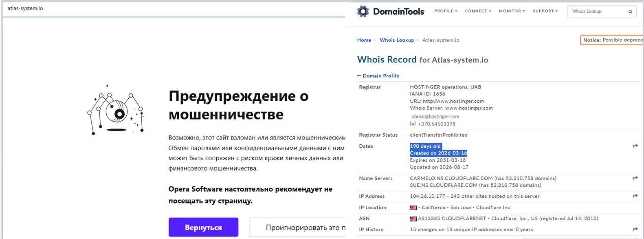The height and width of the screenshot is (239, 644).
Task: Collapse the Domain Profile section
Action: [x=378, y=76]
